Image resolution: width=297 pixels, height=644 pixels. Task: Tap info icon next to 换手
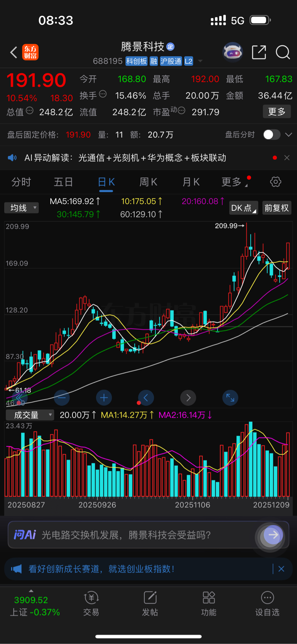coord(103,94)
